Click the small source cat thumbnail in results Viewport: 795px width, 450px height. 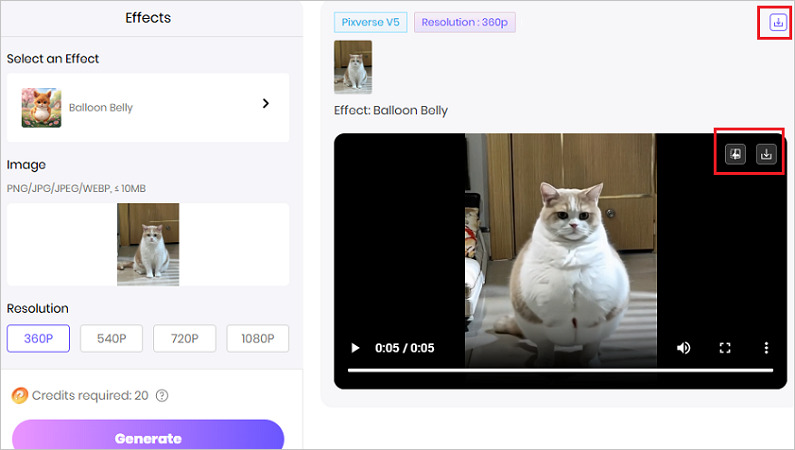click(x=353, y=67)
